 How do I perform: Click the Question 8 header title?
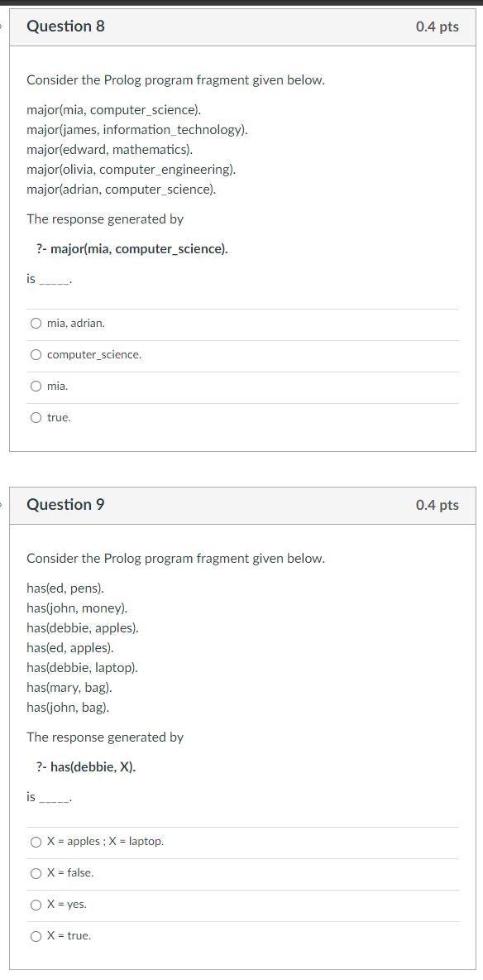pos(65,26)
